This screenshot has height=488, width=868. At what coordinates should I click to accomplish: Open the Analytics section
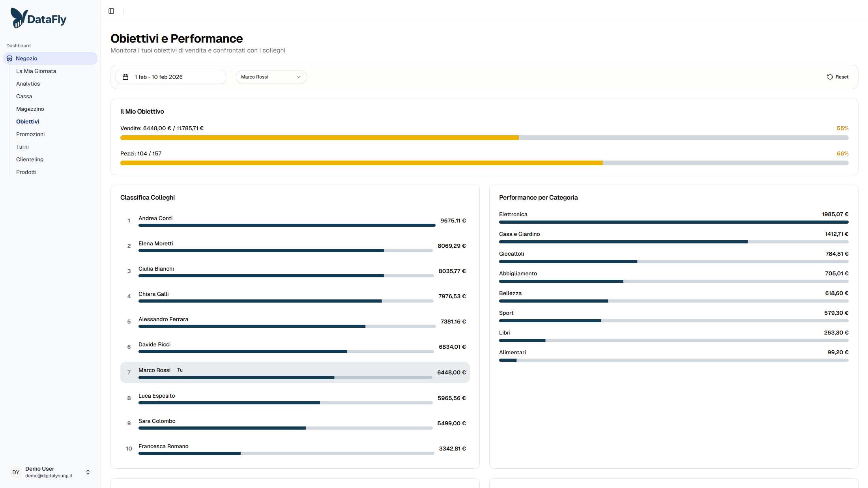(x=28, y=84)
